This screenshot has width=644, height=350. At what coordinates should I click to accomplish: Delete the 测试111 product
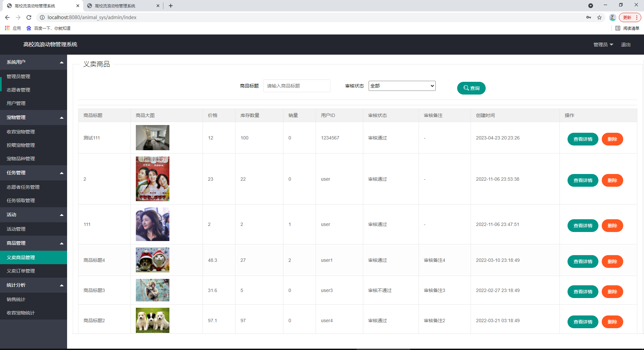click(x=612, y=139)
